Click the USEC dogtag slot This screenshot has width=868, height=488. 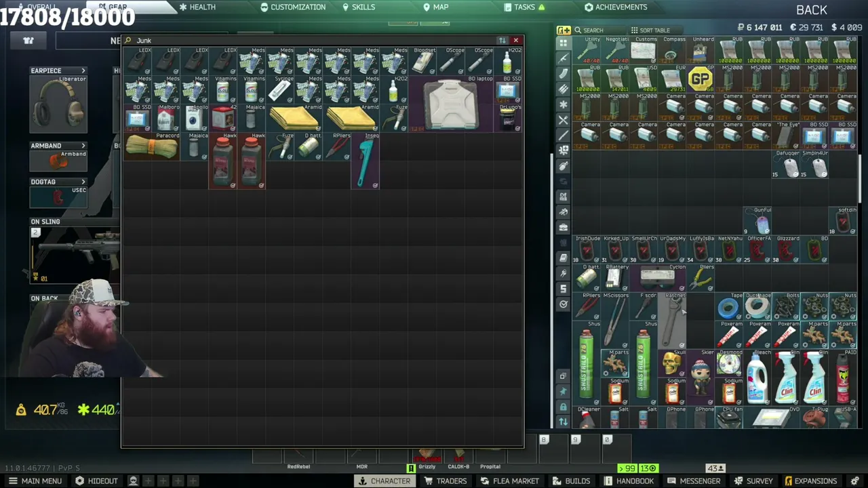[x=59, y=197]
